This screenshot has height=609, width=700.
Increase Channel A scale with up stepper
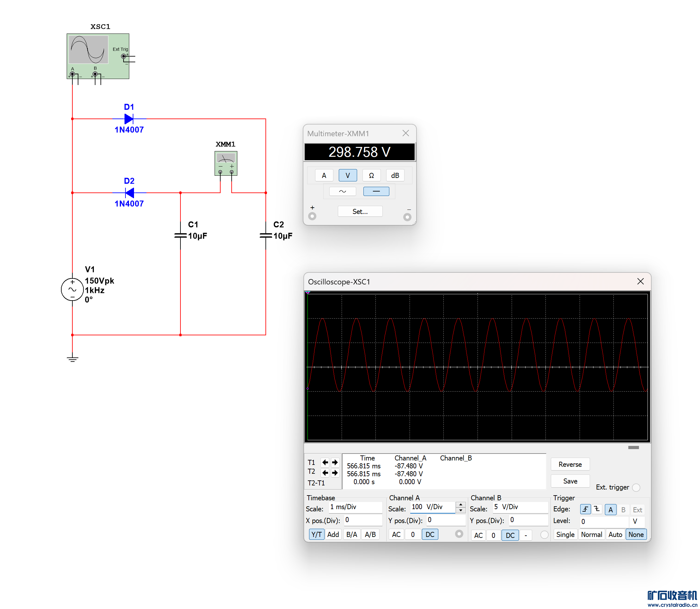point(460,504)
